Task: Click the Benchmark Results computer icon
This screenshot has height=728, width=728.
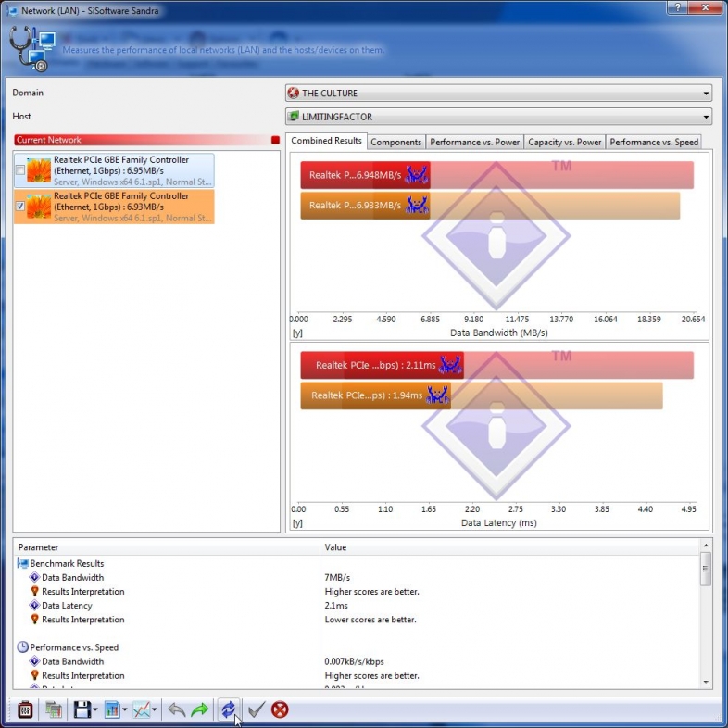Action: pyautogui.click(x=23, y=563)
